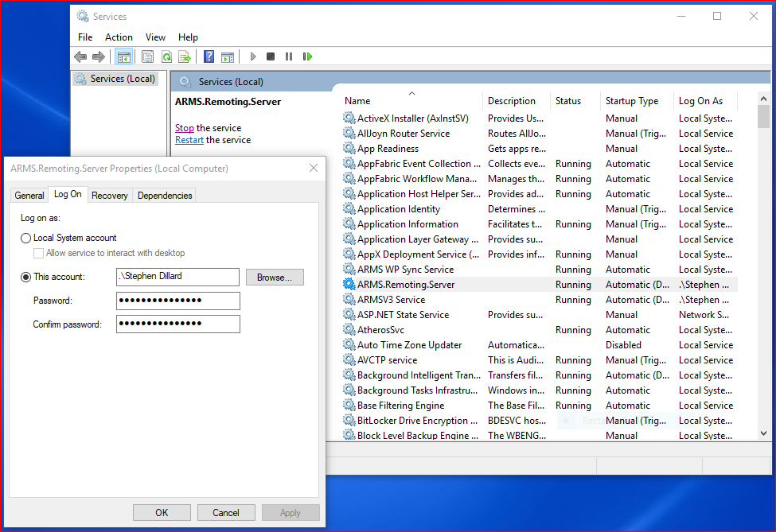
Task: Select the This account radio button
Action: coord(25,277)
